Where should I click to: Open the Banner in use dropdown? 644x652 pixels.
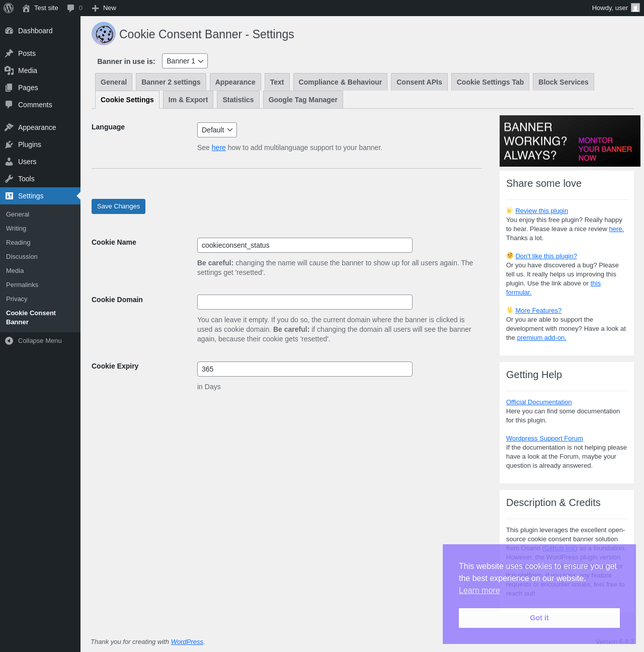coord(185,61)
